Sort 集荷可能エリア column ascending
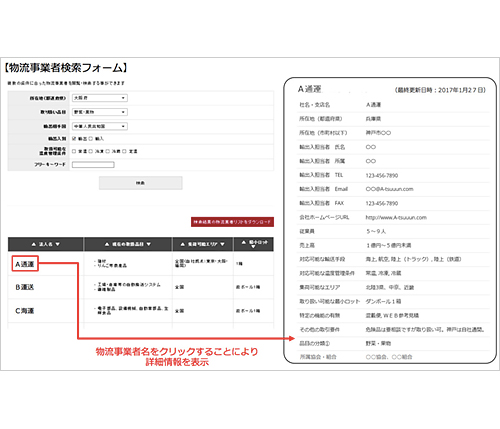The image size is (500, 429). [183, 244]
